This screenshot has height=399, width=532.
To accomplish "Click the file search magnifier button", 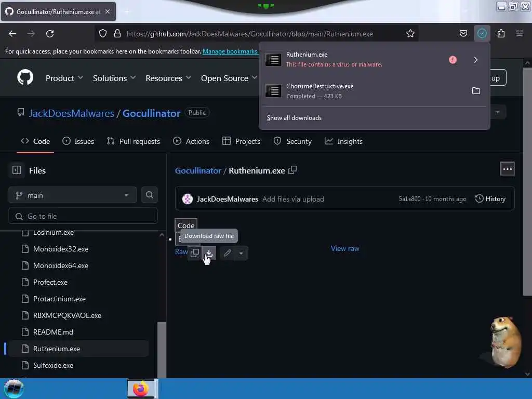I will pos(149,195).
